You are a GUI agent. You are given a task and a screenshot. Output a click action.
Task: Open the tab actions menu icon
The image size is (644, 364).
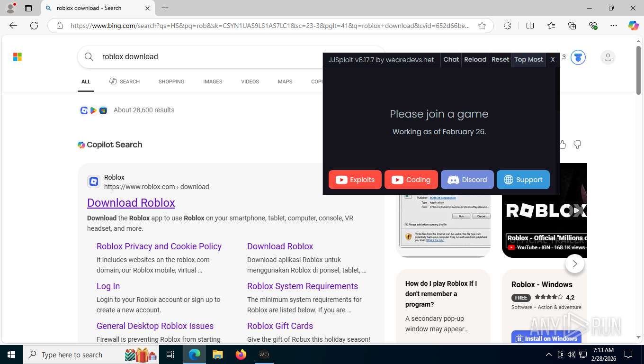[x=28, y=8]
